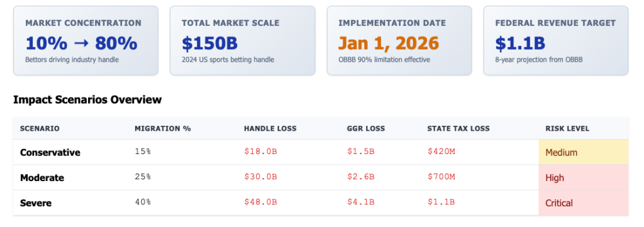Click the $420M state tax loss value

(441, 152)
